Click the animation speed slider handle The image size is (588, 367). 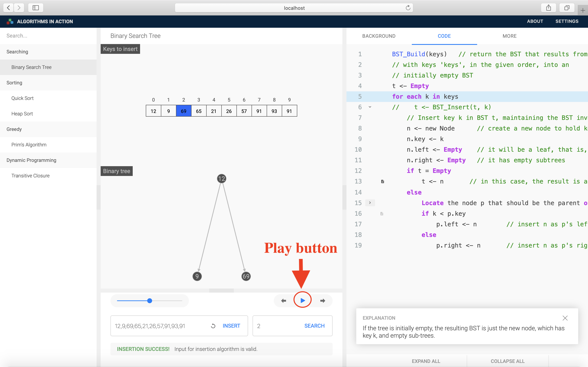click(x=150, y=301)
